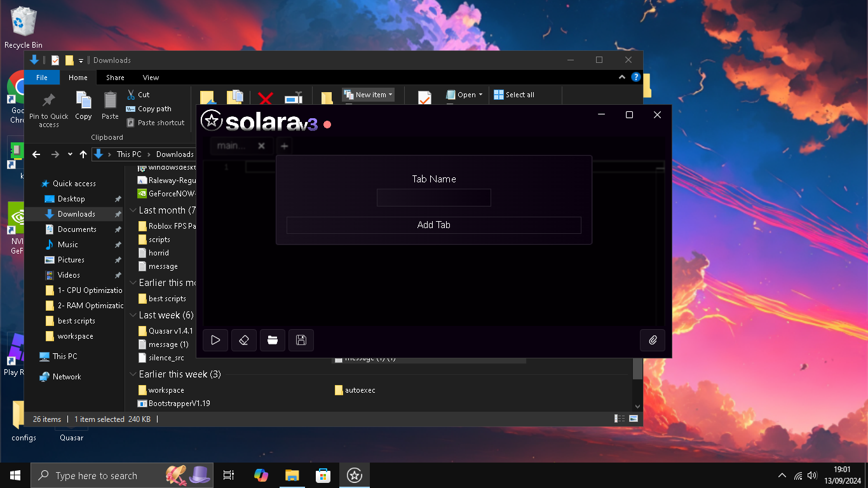
Task: Click the Rename icon in Explorer's ribbon
Action: tap(294, 98)
